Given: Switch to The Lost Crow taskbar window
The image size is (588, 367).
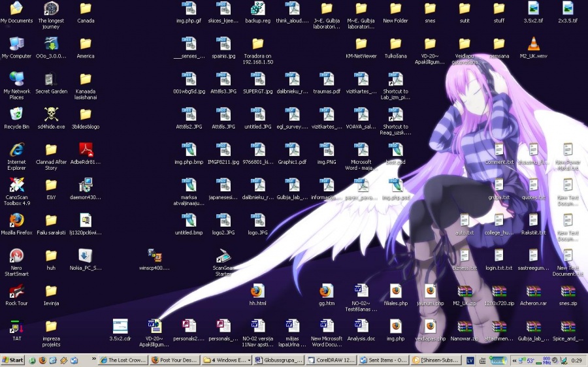Looking at the screenshot, I should [123, 360].
